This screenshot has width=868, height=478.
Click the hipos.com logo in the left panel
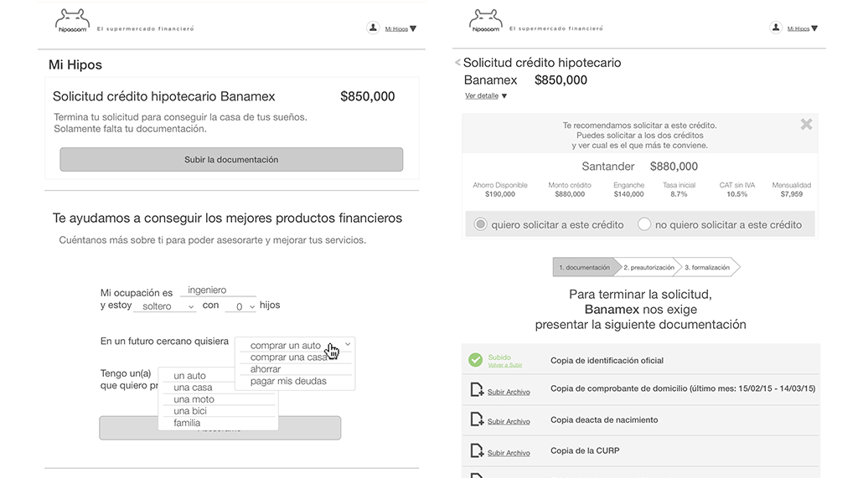pyautogui.click(x=71, y=21)
